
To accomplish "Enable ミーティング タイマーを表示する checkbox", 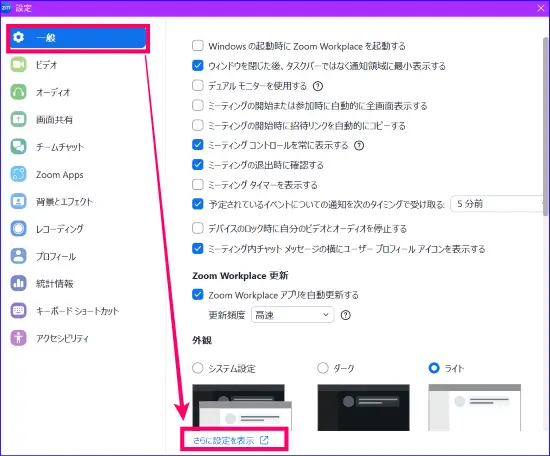I will tap(198, 184).
